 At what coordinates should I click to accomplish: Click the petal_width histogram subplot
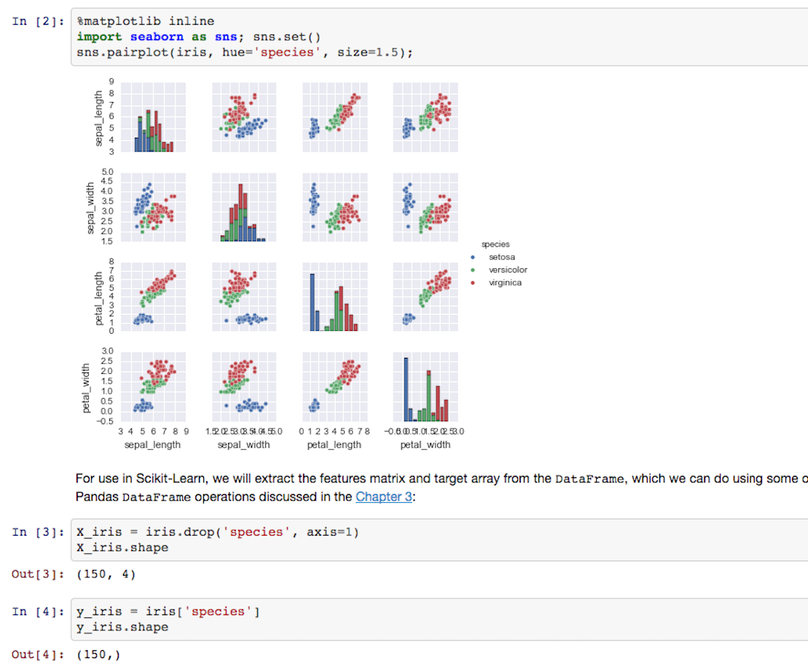(425, 387)
